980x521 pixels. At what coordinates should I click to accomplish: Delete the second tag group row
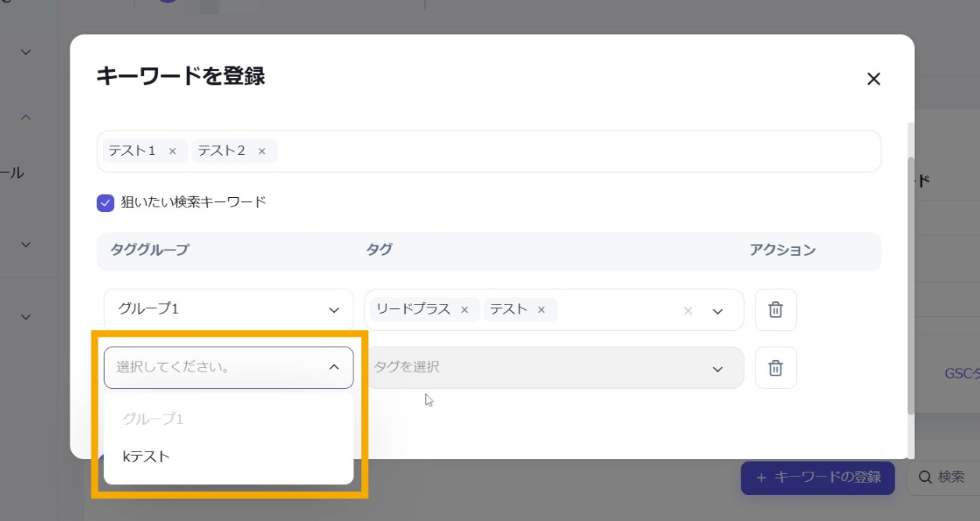tap(775, 368)
